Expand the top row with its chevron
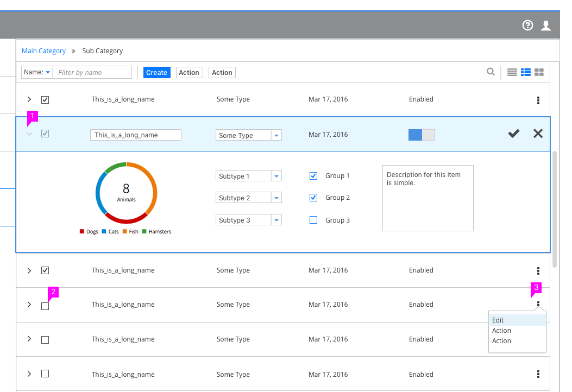This screenshot has height=392, width=572. [29, 99]
